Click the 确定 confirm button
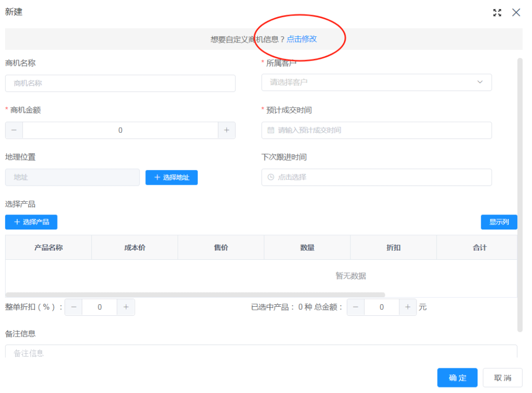532x393 pixels. coord(457,377)
